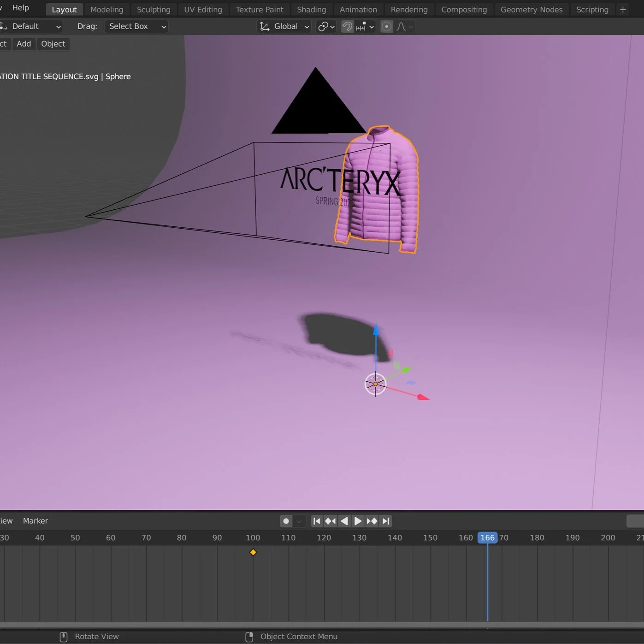The height and width of the screenshot is (644, 644).
Task: Select the keyframe diamond at frame 100
Action: [253, 552]
